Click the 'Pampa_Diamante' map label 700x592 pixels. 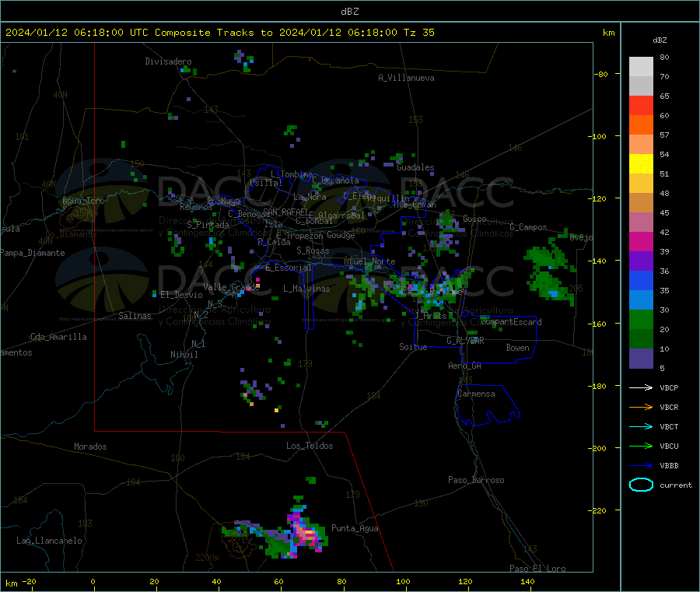point(32,253)
